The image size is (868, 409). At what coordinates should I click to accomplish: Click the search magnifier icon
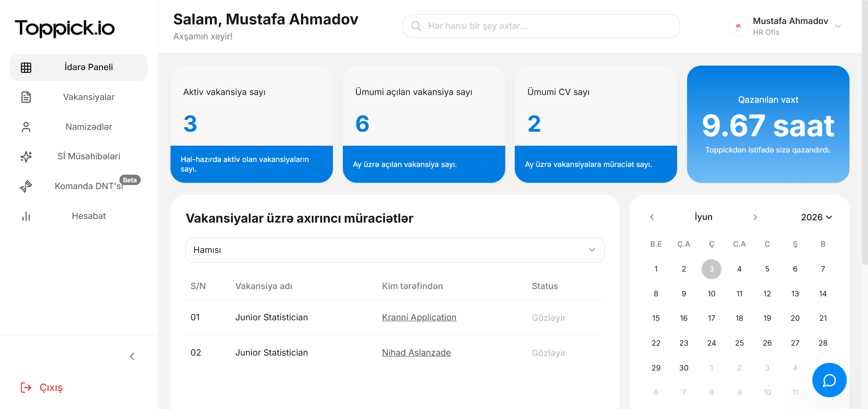click(x=416, y=26)
